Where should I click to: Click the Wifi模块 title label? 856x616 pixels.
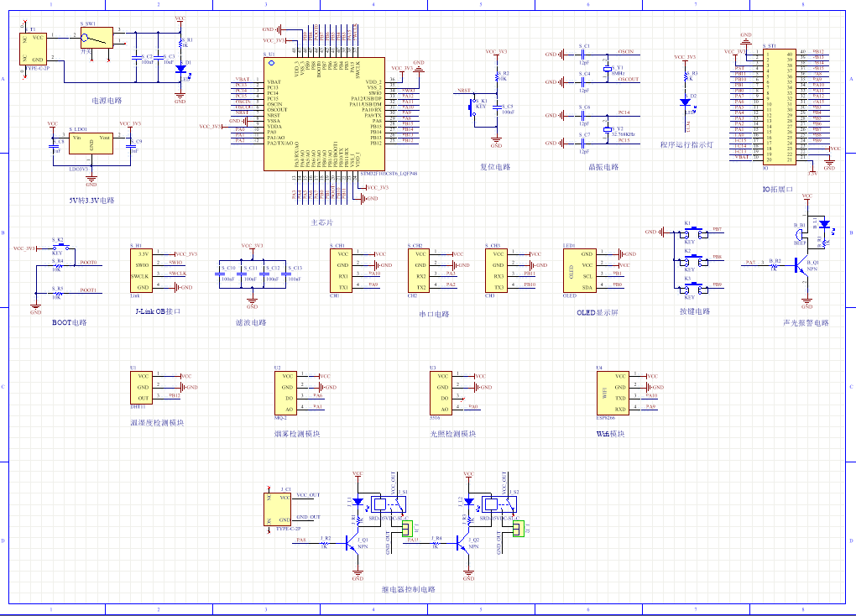pyautogui.click(x=610, y=434)
